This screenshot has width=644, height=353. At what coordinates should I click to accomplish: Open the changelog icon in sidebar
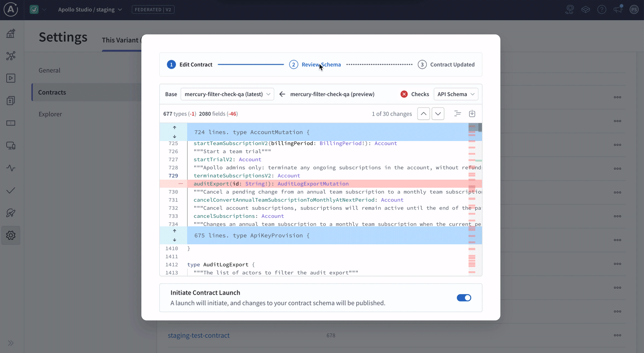11,101
